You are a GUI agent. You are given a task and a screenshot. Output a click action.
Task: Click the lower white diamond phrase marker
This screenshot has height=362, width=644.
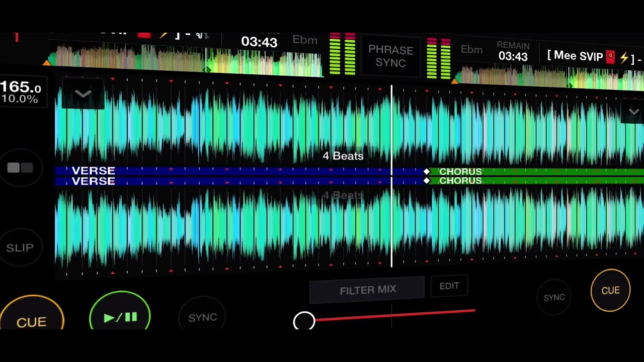click(x=427, y=180)
